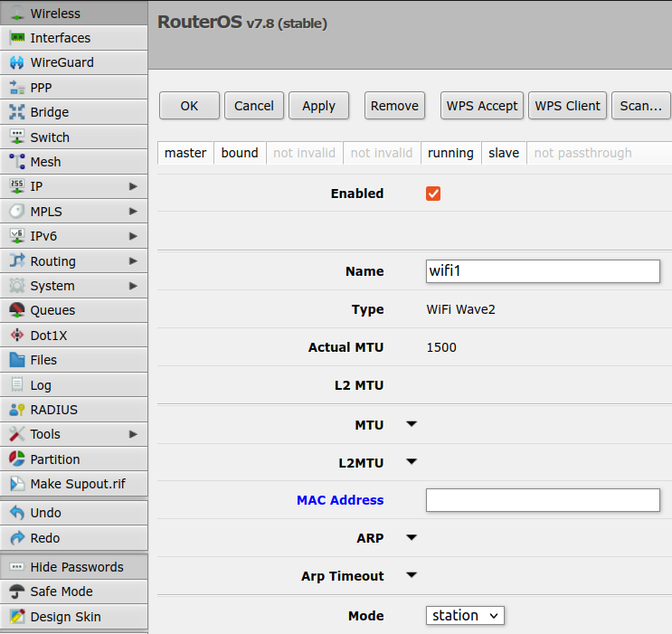The height and width of the screenshot is (634, 672).
Task: Expand the Tools submenu arrow
Action: [x=133, y=434]
